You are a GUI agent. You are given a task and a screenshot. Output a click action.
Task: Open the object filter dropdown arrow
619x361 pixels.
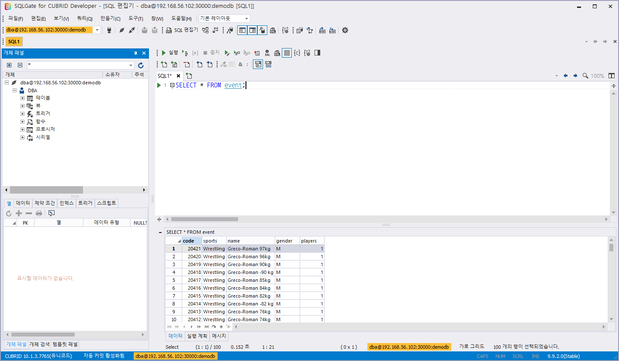click(131, 65)
